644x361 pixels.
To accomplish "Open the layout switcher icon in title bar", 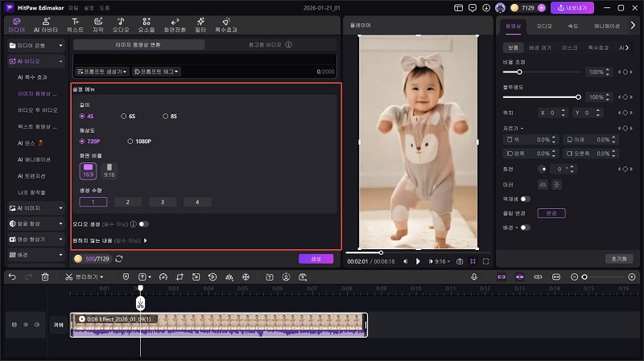I will tap(458, 8).
